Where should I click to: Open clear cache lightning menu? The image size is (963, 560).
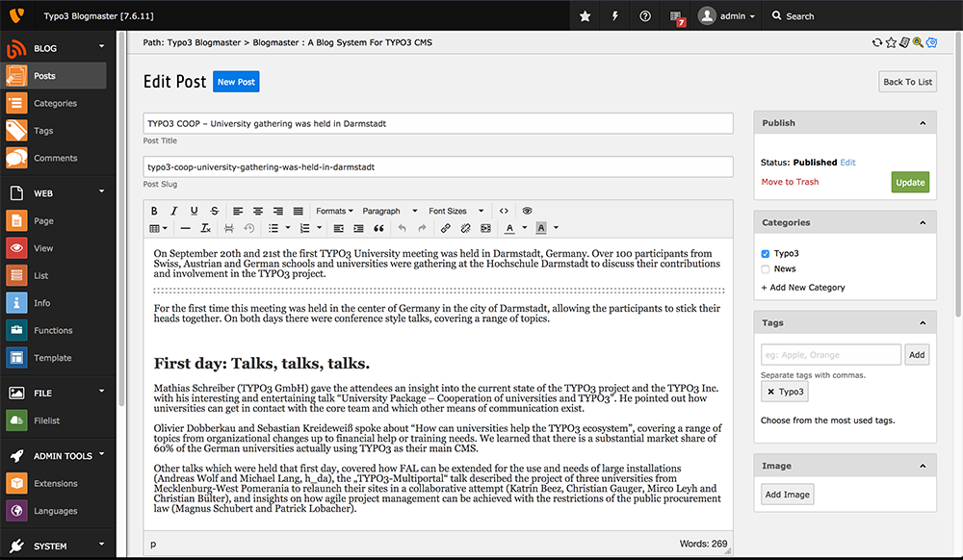(x=614, y=16)
